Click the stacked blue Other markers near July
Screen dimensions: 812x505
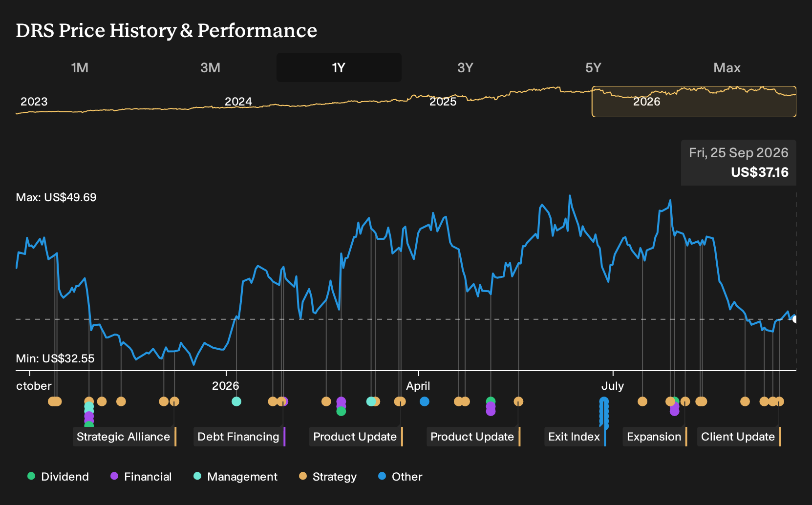pos(604,413)
